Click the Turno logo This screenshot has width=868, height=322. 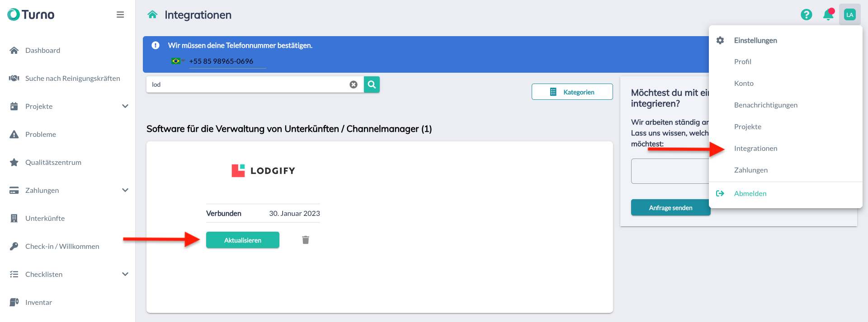(x=31, y=14)
